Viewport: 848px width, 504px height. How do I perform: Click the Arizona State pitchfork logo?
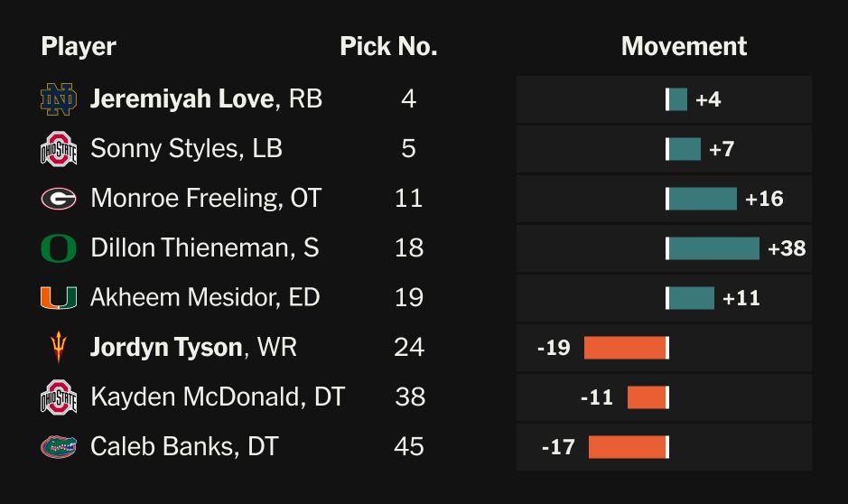[59, 348]
